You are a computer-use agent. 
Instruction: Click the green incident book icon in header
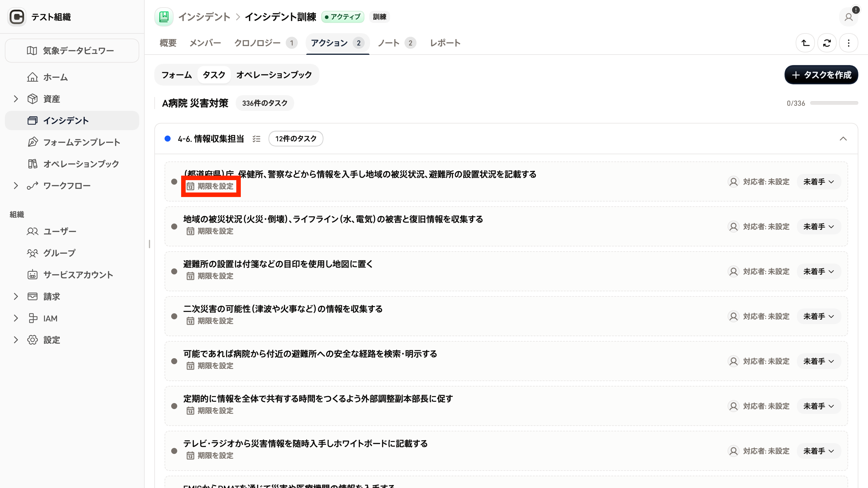pos(164,17)
